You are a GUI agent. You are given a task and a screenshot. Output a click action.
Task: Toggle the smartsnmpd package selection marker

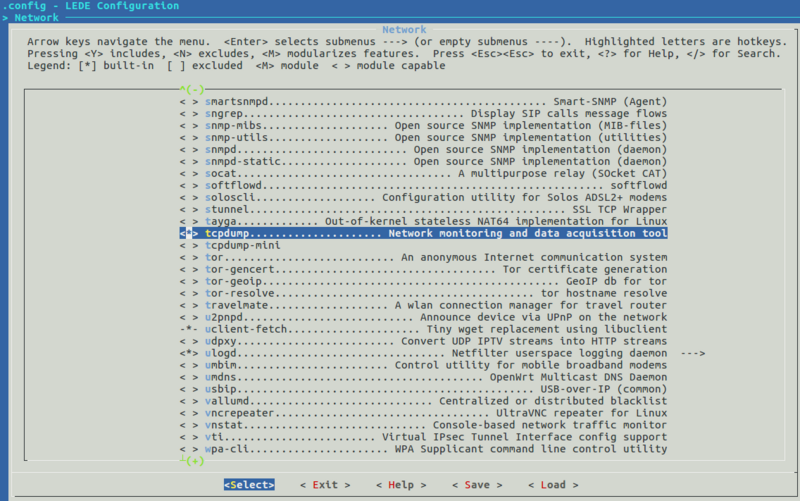point(189,102)
